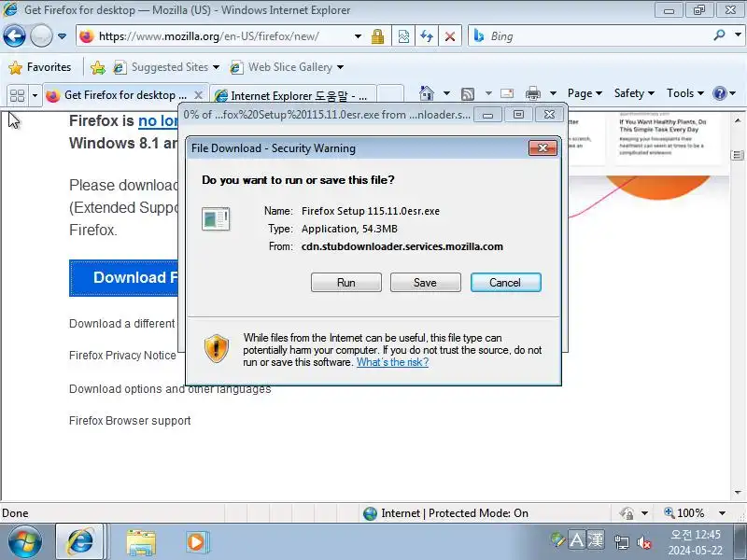Click the security shield warning icon
This screenshot has width=747, height=560.
point(217,348)
